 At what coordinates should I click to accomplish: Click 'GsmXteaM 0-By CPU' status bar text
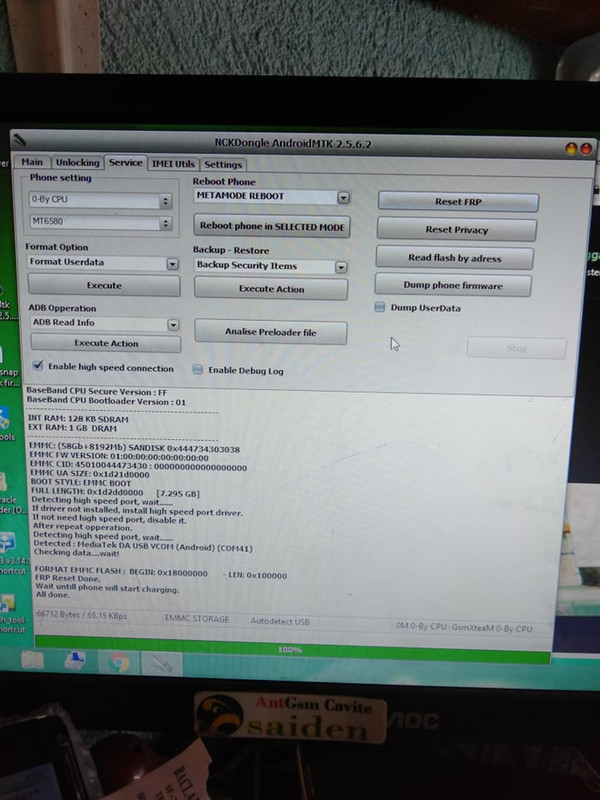point(492,629)
